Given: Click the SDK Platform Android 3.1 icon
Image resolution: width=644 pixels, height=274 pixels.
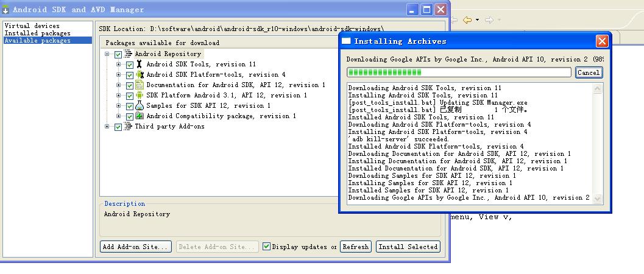Looking at the screenshot, I should 140,95.
